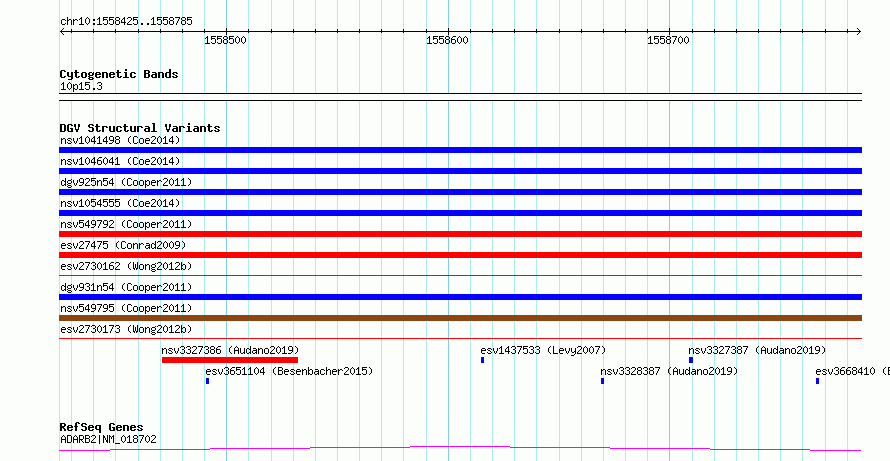The height and width of the screenshot is (461, 890).
Task: Select the red bar under esv27475
Action: pos(460,255)
